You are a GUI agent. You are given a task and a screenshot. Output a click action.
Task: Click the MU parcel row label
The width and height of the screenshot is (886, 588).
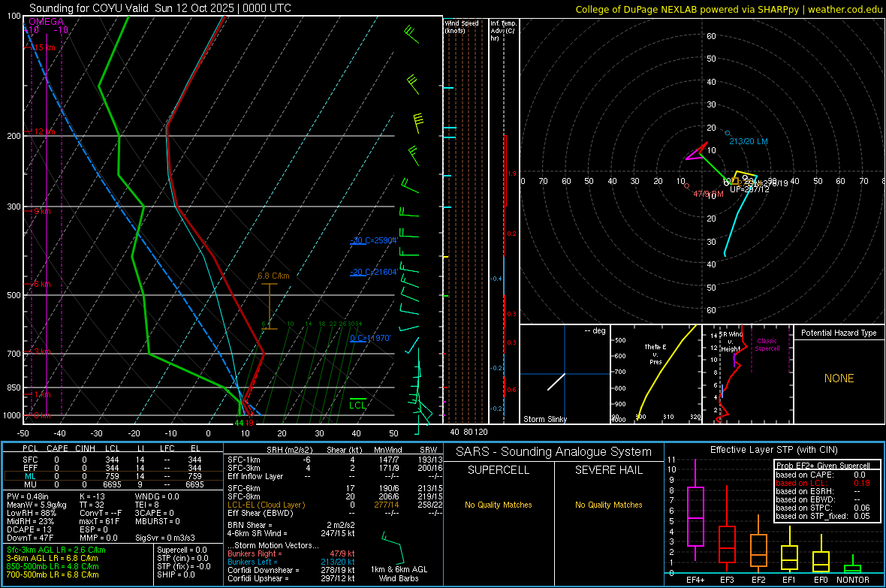point(31,484)
